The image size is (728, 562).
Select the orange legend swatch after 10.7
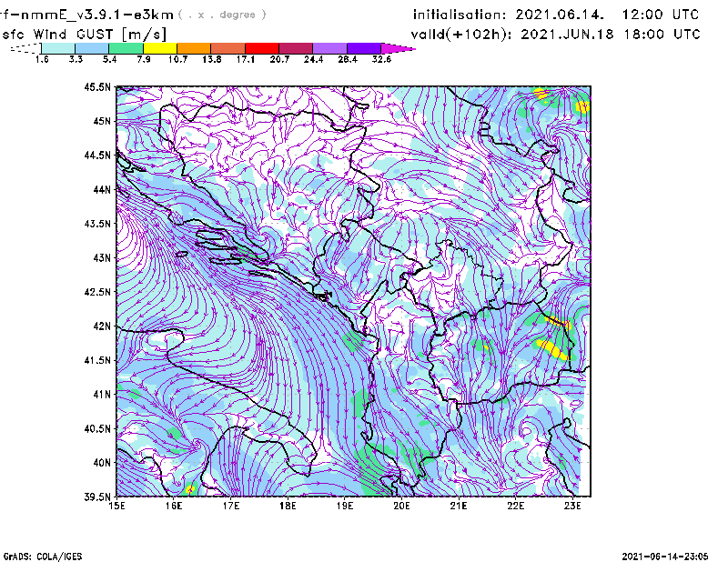click(x=194, y=48)
